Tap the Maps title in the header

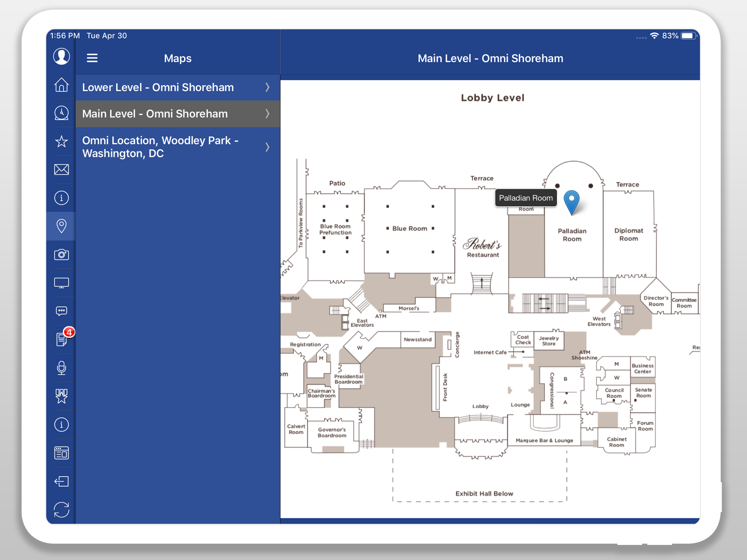[178, 59]
